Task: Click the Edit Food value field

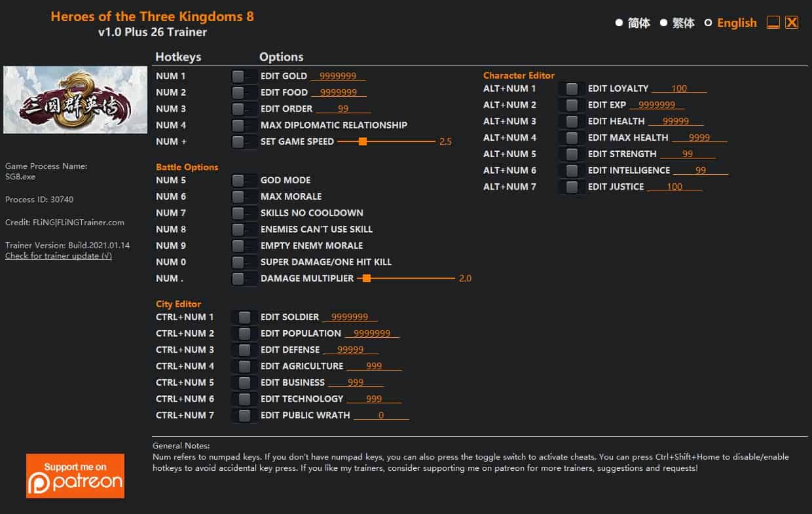Action: [x=339, y=92]
